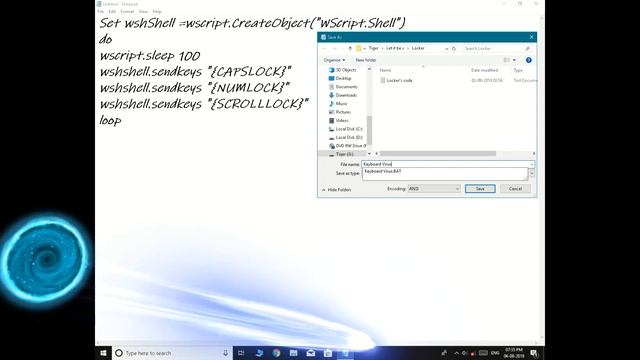Screen dimensions: 640x360
Task: Click the taskbar microphone icon
Action: pyautogui.click(x=225, y=353)
